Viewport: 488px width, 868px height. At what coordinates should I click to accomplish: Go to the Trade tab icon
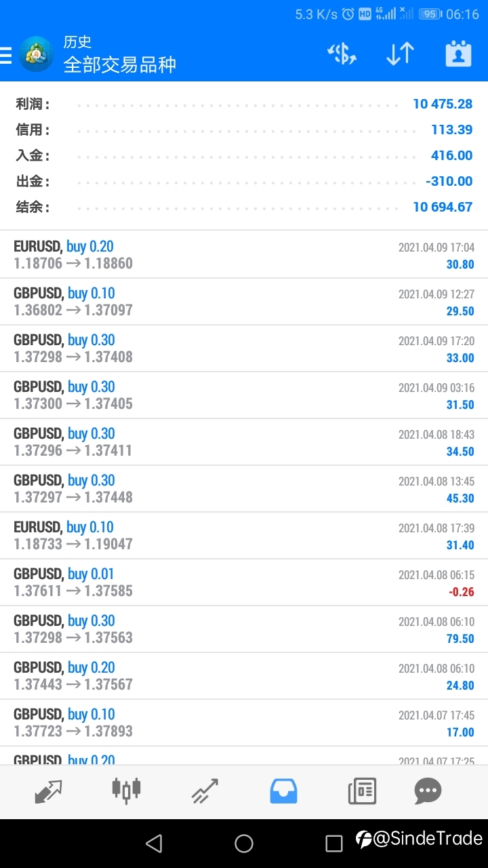tap(205, 791)
